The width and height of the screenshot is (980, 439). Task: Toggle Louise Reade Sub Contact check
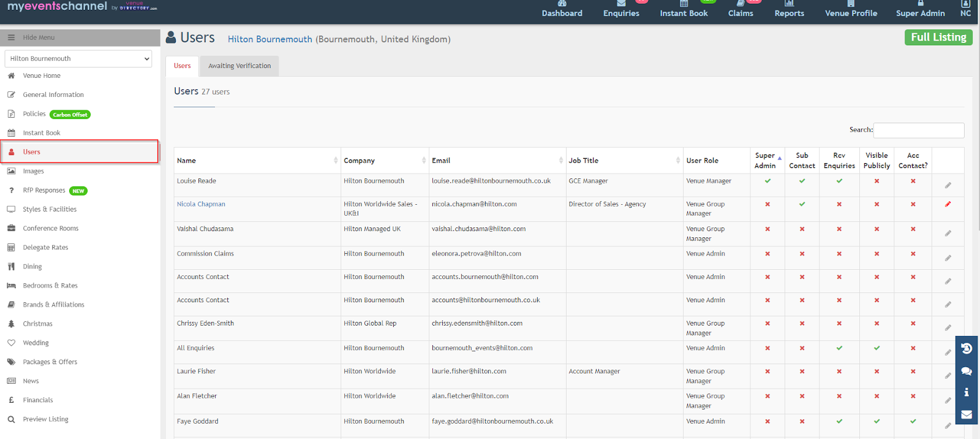pos(802,181)
